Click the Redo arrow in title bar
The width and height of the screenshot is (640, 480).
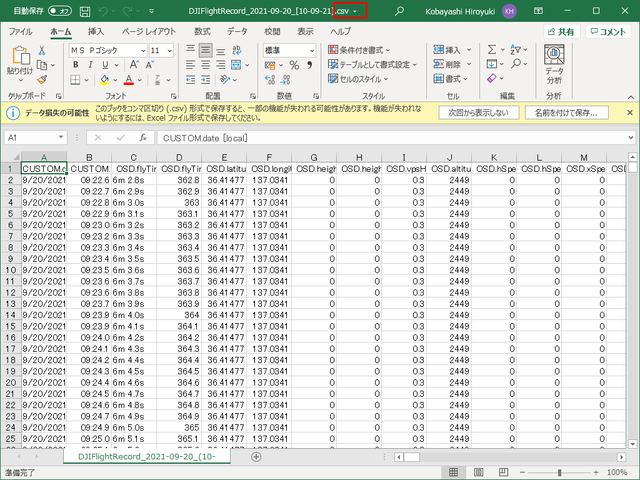click(128, 11)
